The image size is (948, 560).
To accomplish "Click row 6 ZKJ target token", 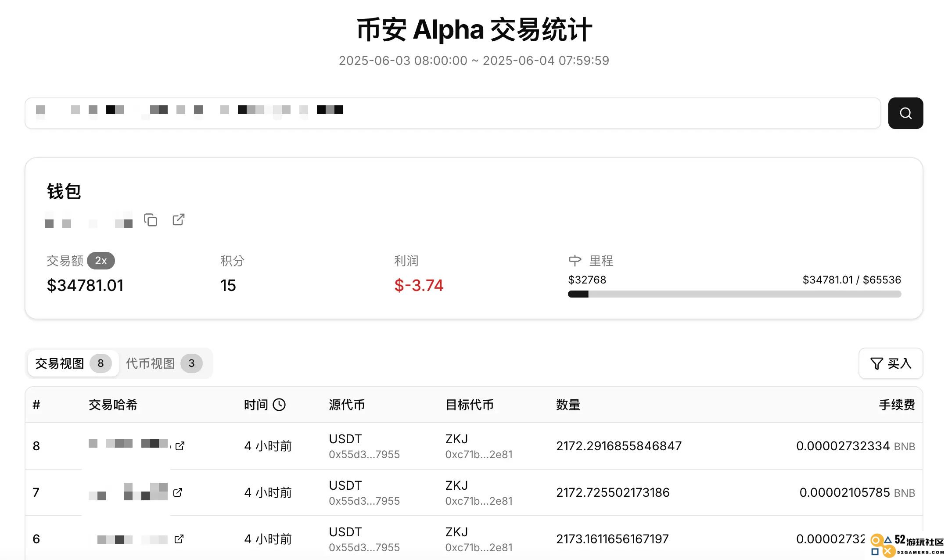I will 456,532.
